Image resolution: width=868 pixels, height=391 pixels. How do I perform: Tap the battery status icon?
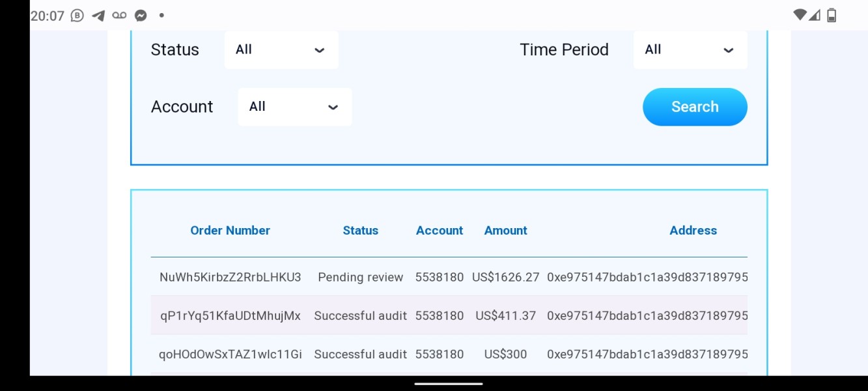pos(832,16)
